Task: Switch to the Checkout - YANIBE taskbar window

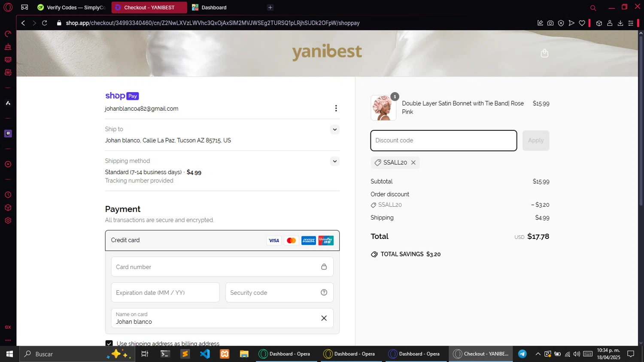Action: point(481,354)
